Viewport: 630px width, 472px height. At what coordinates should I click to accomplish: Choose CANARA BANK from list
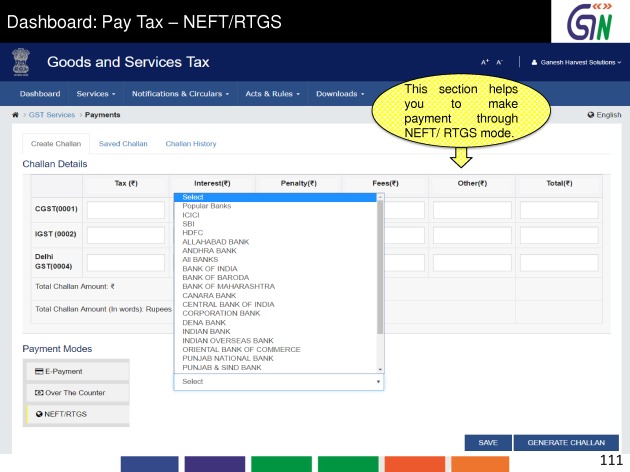click(x=276, y=296)
